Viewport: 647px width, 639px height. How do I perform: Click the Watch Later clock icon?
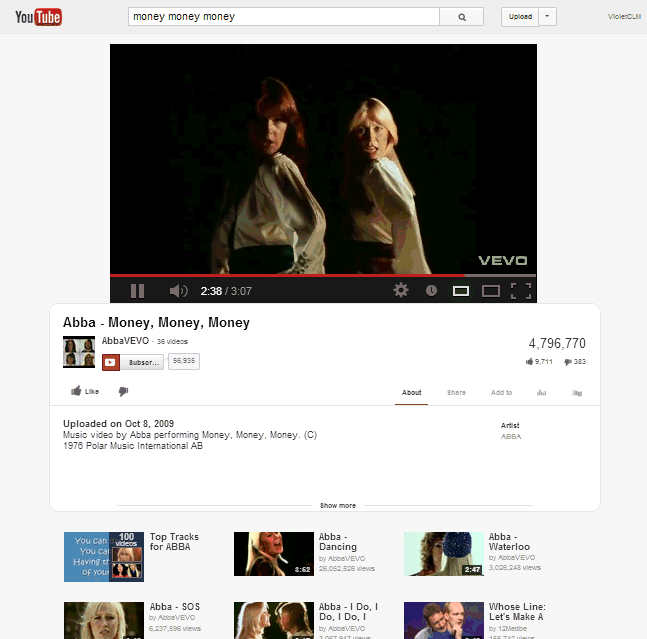click(431, 290)
